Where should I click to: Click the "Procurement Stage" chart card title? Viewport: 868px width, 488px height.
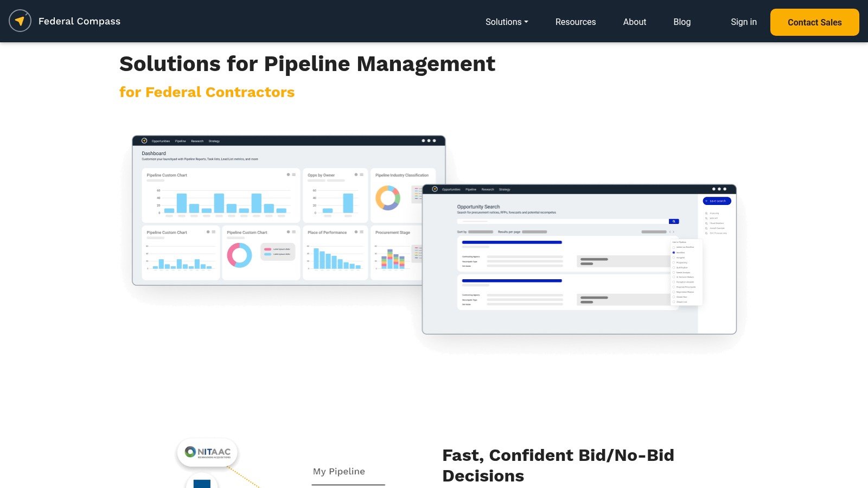[x=393, y=233]
